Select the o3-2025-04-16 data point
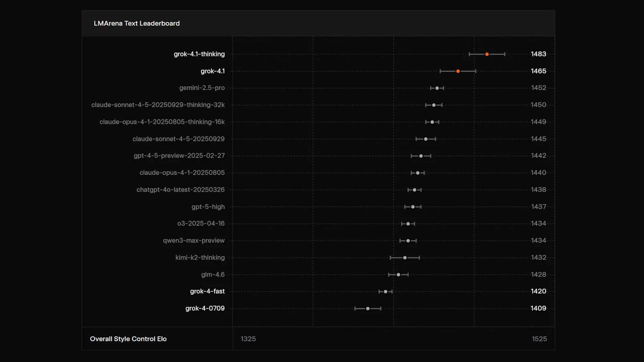 point(408,224)
